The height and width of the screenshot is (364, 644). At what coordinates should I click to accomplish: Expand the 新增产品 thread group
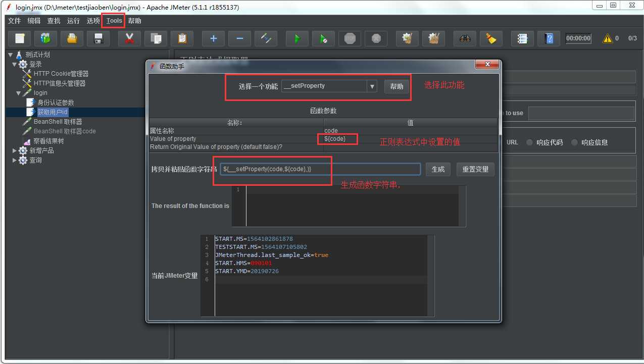pyautogui.click(x=15, y=150)
